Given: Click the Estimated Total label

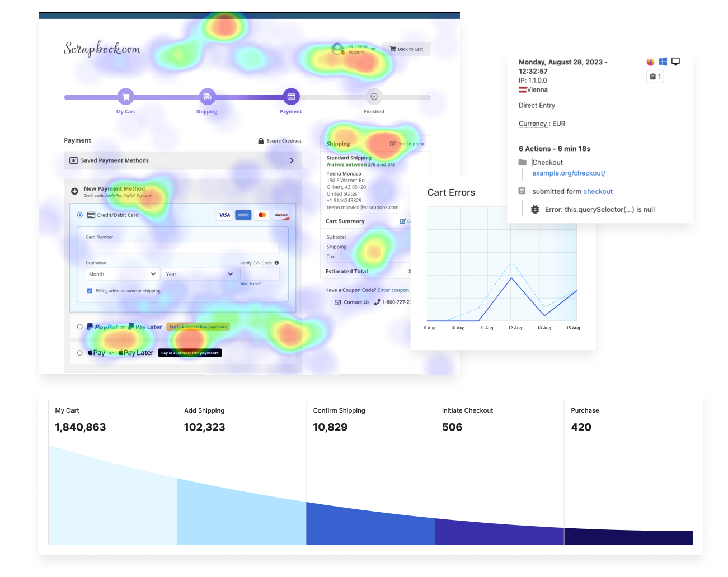Looking at the screenshot, I should point(347,272).
